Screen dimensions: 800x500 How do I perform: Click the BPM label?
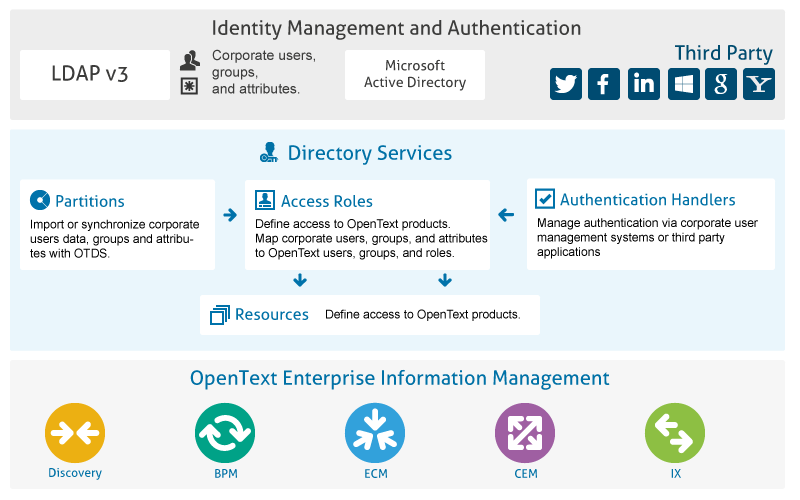pos(226,473)
